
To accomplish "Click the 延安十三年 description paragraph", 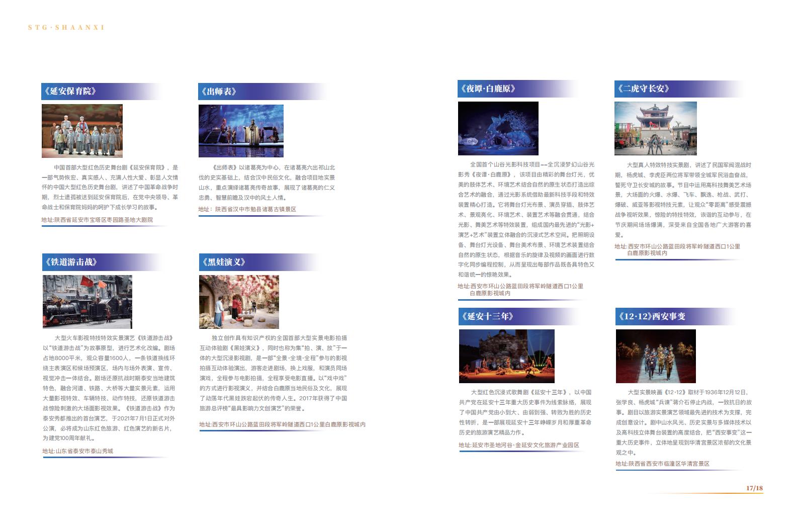I will [x=525, y=412].
